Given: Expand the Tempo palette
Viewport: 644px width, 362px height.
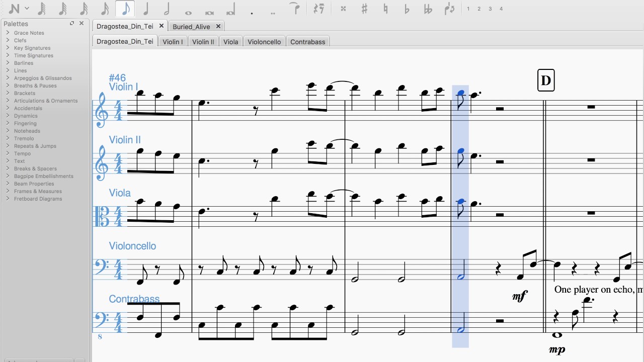Looking at the screenshot, I should 8,153.
